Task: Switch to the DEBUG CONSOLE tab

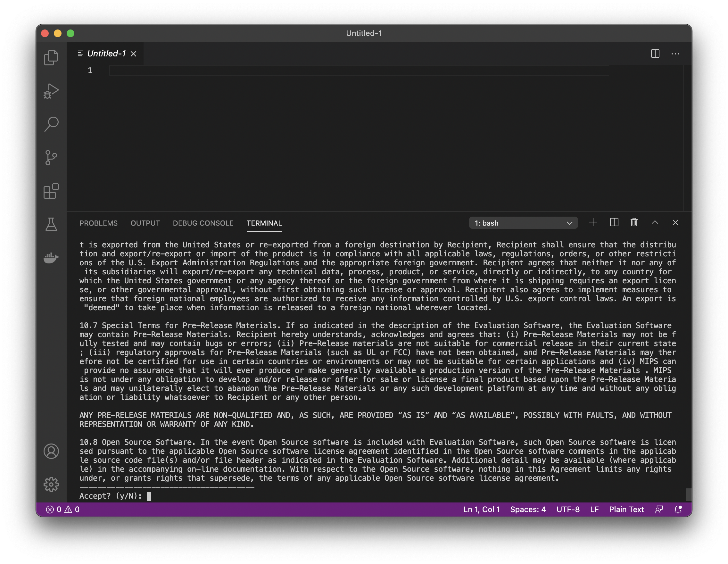Action: point(203,223)
